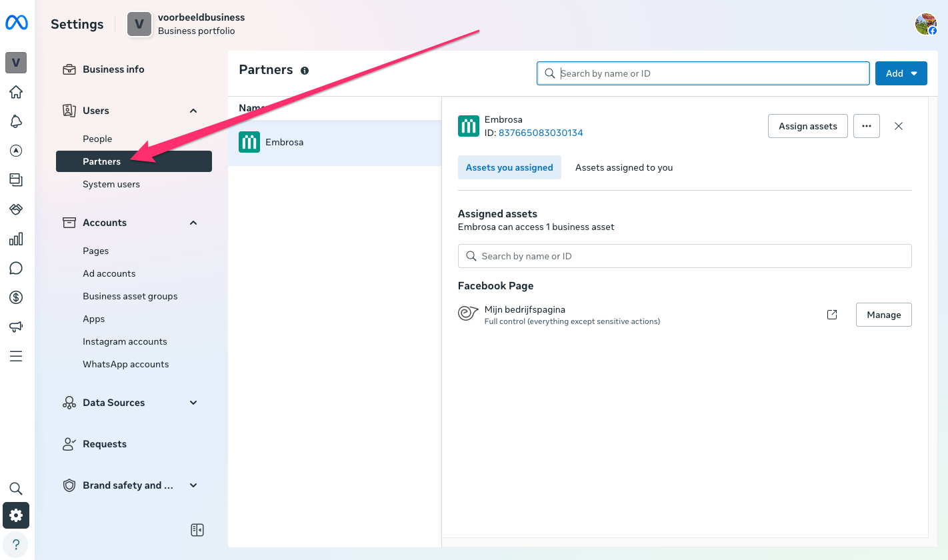Collapse the Accounts section

click(x=193, y=223)
